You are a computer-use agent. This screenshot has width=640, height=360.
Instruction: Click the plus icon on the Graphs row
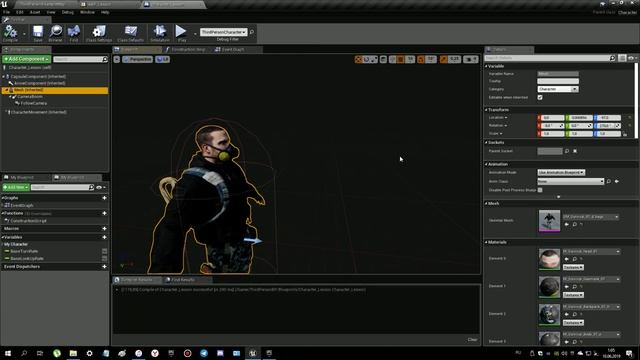(104, 198)
